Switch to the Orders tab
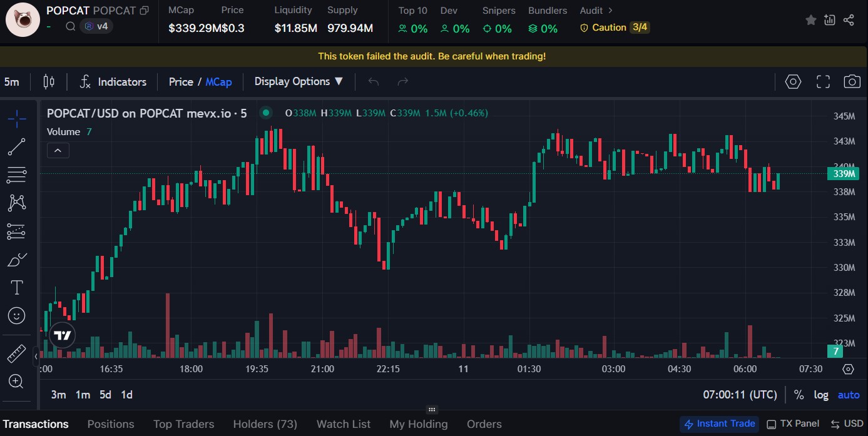This screenshot has width=868, height=436. pyautogui.click(x=484, y=424)
